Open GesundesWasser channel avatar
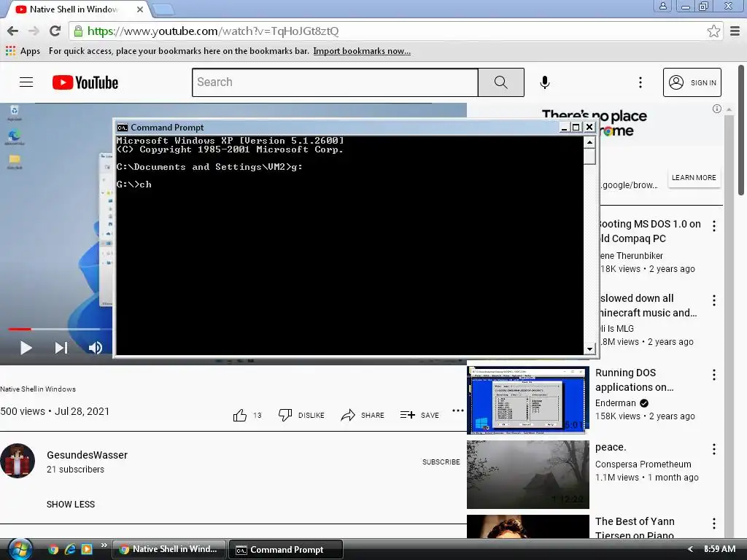The image size is (747, 560). click(x=18, y=461)
